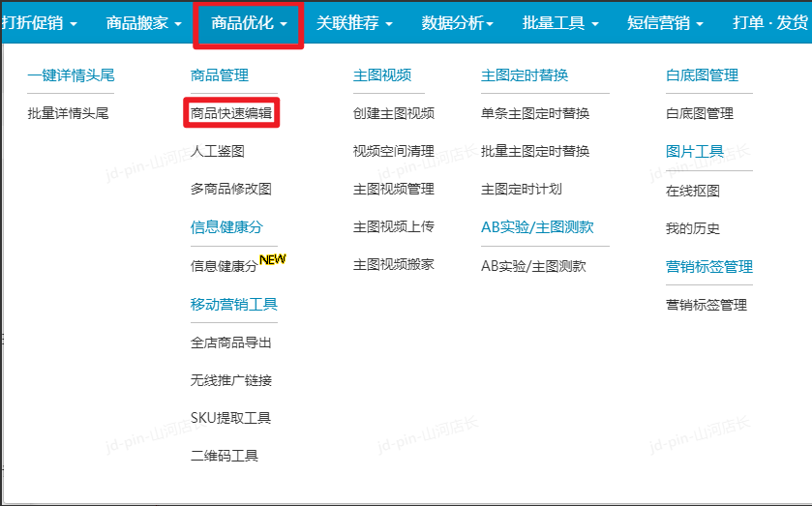Expand the 关联推荐 dropdown menu
812x506 pixels.
(x=354, y=23)
